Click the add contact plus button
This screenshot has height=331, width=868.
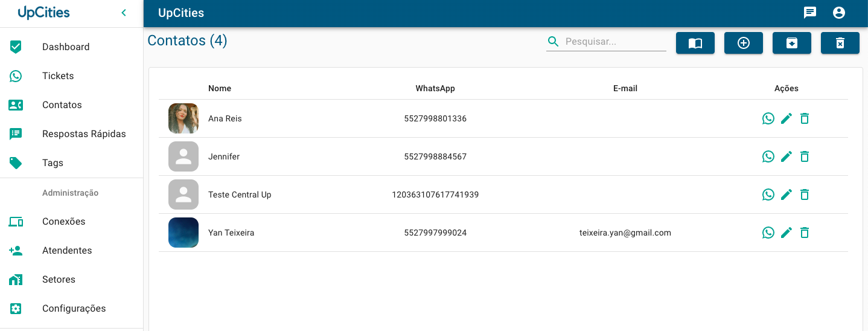(744, 43)
